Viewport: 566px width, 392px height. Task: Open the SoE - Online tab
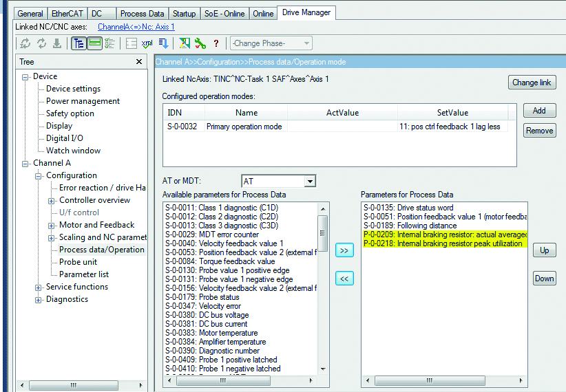tap(224, 14)
